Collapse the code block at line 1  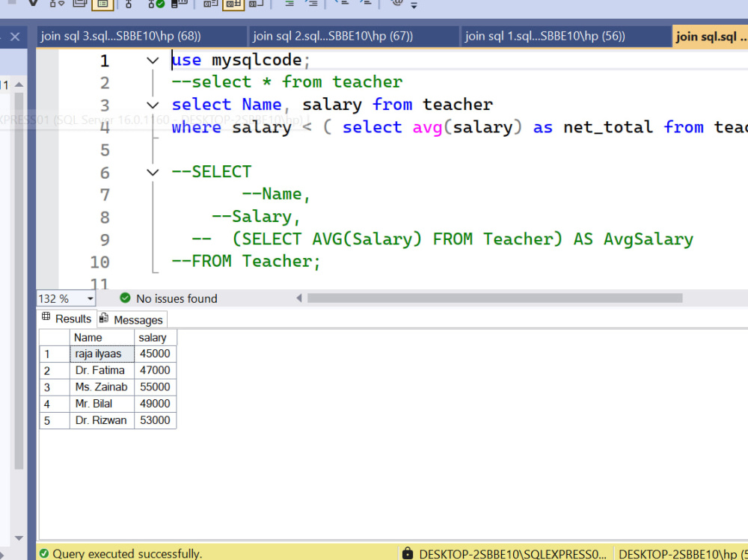pos(153,61)
